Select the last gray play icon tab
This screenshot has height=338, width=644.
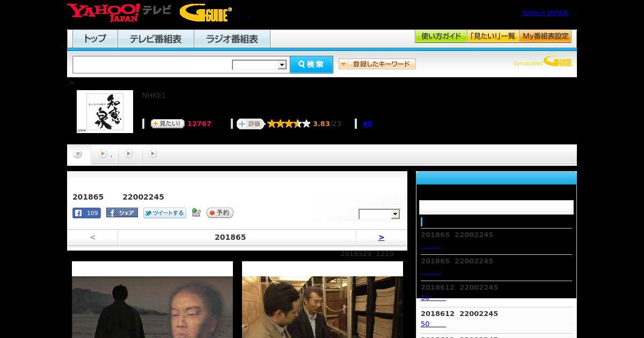click(x=153, y=155)
